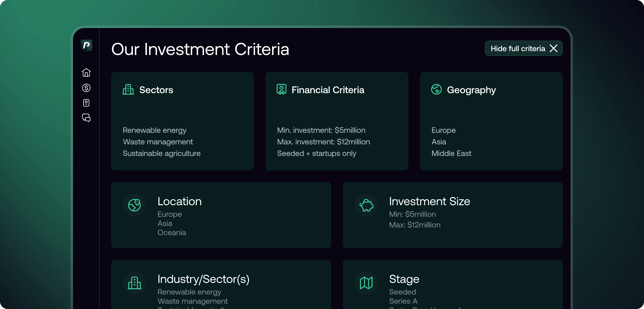Image resolution: width=644 pixels, height=309 pixels.
Task: Click Renewable energy in the Sectors card
Action: point(154,131)
